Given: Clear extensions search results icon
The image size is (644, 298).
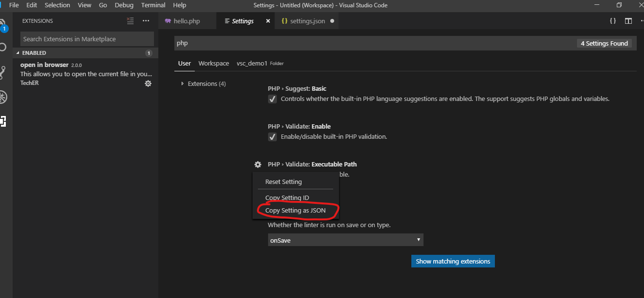Looking at the screenshot, I should 130,21.
